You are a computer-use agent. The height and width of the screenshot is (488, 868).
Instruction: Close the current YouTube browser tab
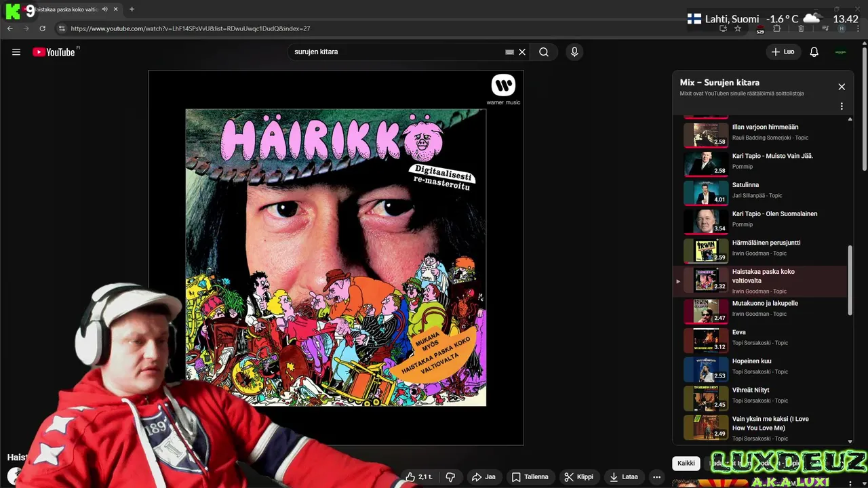(116, 9)
